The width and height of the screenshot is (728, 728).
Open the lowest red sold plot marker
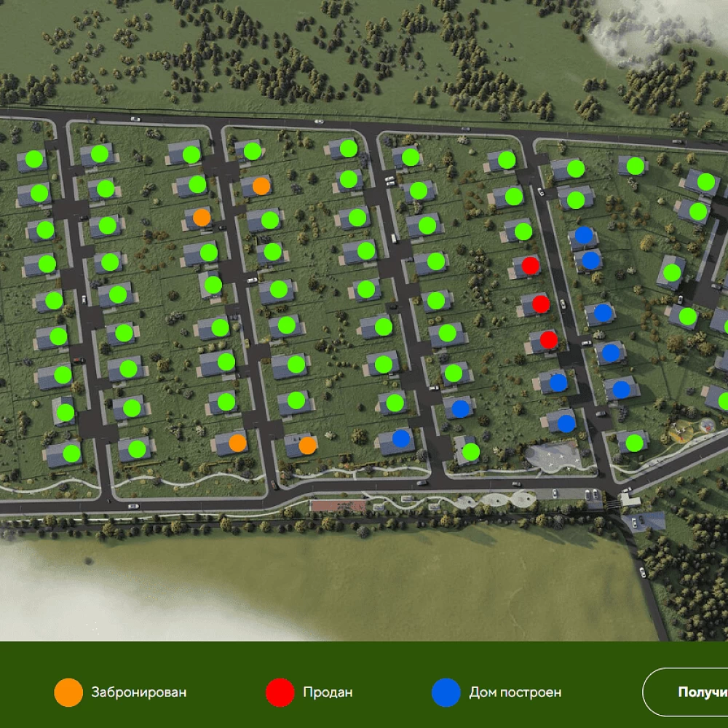tap(549, 339)
